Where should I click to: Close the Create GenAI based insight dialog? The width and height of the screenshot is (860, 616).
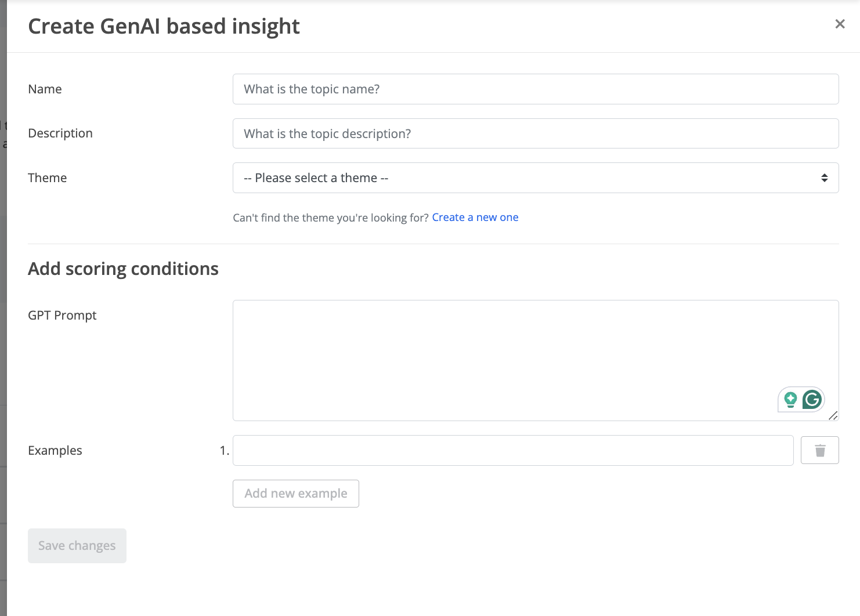pos(840,24)
